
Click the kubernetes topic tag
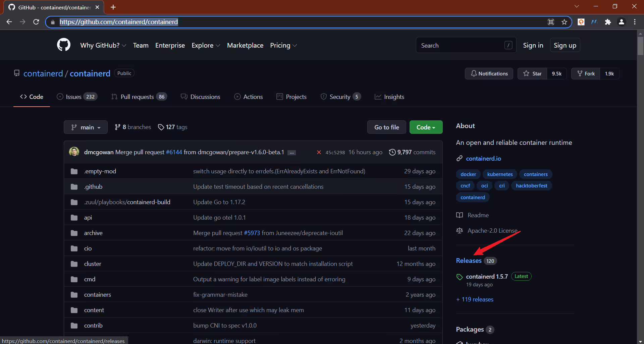[x=500, y=174]
